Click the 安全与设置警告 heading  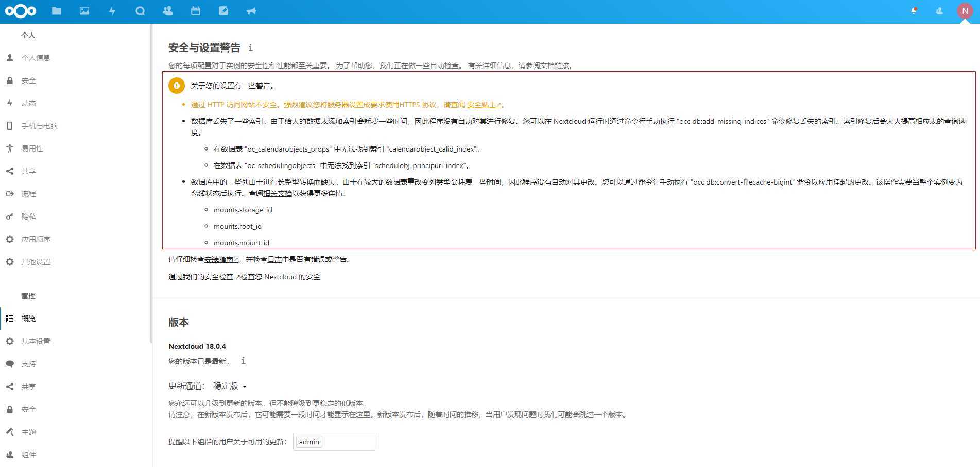204,47
